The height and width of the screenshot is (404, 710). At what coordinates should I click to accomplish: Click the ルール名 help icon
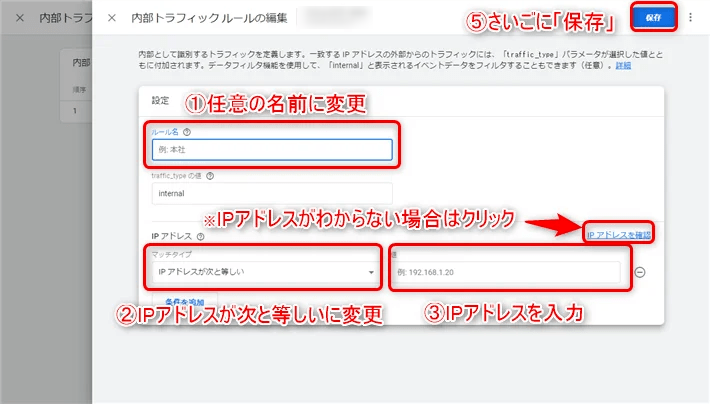pos(187,132)
